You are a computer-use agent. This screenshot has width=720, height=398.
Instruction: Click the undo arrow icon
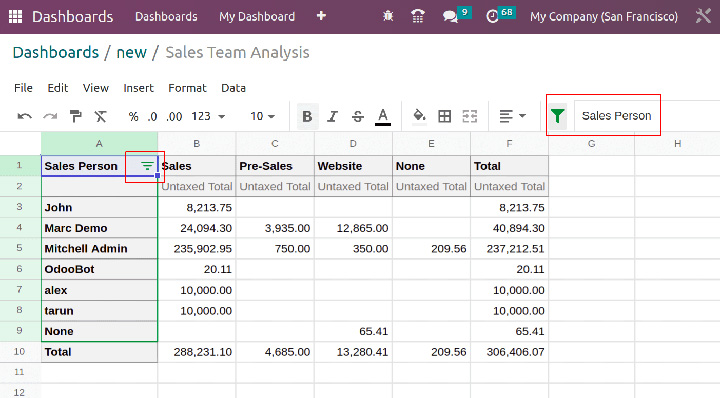[25, 116]
